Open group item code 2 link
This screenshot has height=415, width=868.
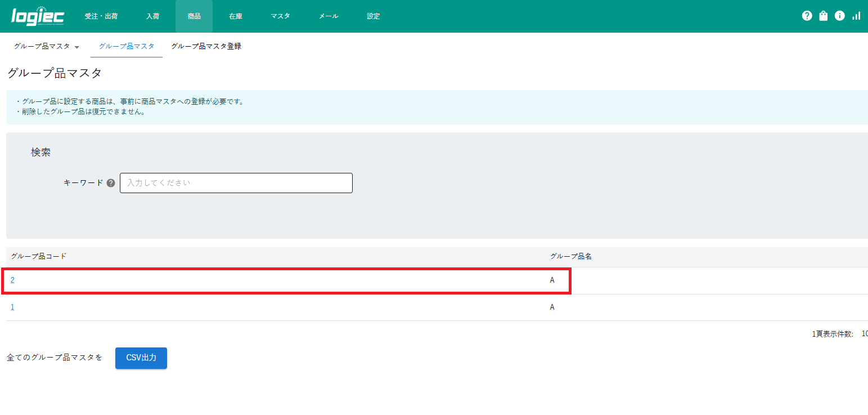point(12,280)
